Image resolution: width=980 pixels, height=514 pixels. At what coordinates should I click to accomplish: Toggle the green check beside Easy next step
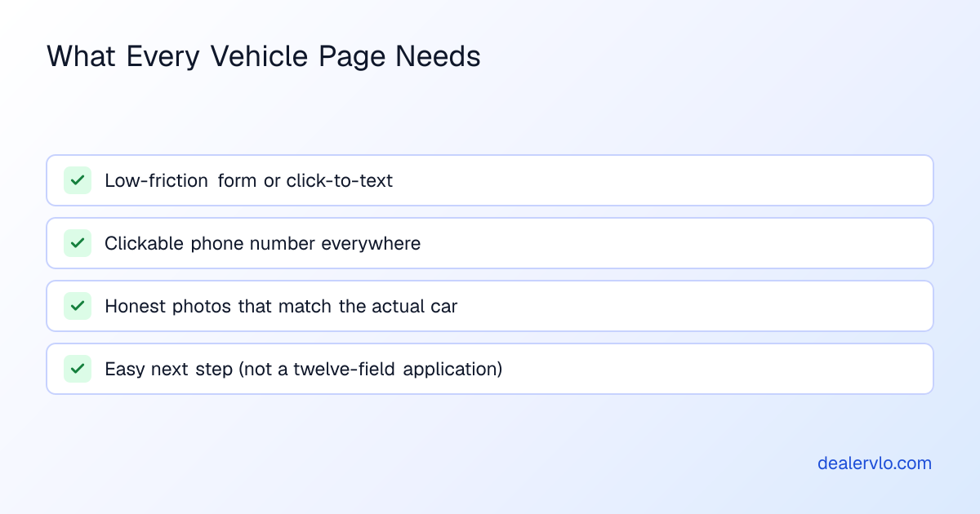click(x=78, y=369)
